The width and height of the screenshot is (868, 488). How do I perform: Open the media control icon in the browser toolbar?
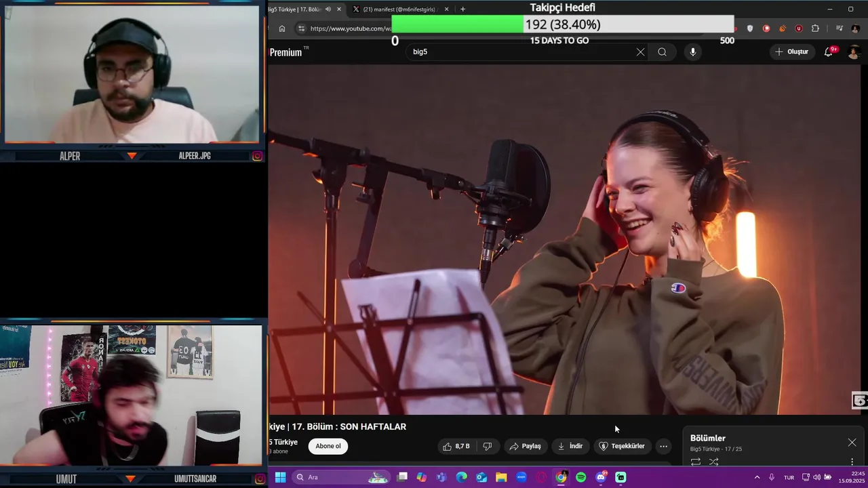pos(839,28)
